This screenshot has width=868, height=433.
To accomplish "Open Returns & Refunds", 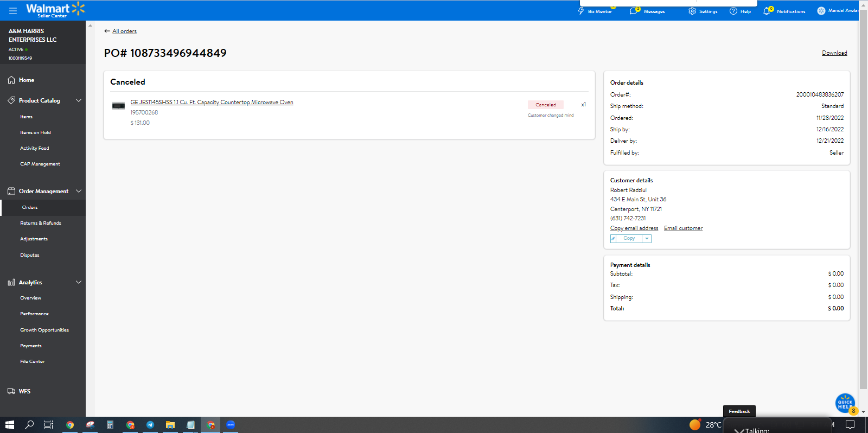I will click(x=41, y=223).
